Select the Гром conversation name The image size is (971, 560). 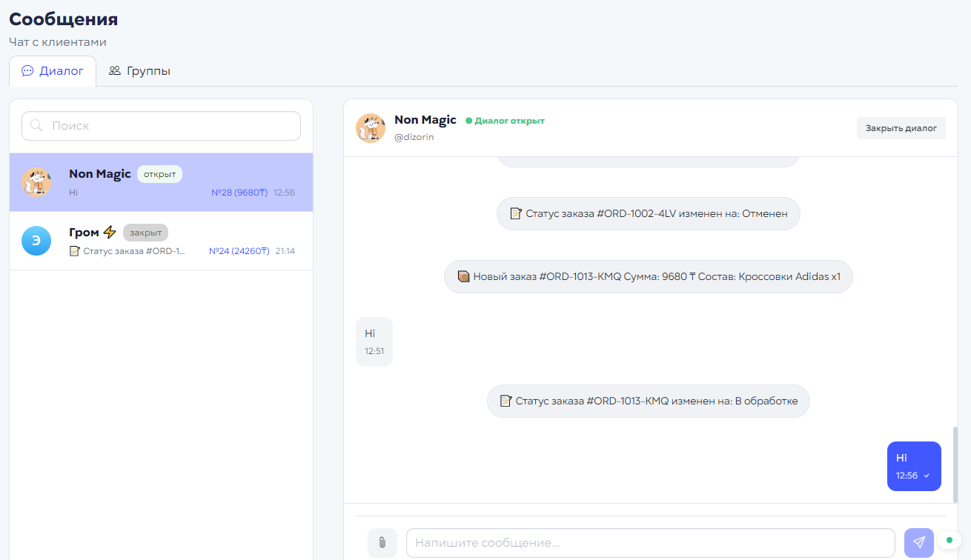pos(84,233)
